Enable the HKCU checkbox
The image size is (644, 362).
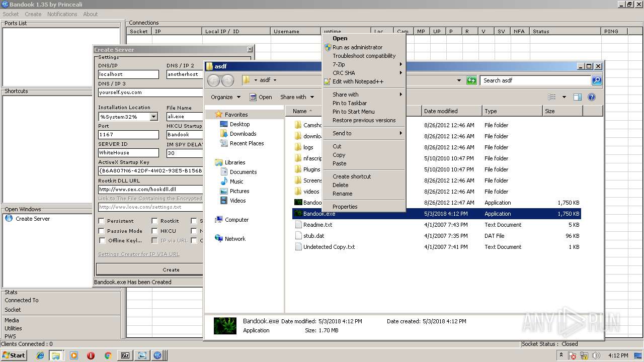click(155, 231)
